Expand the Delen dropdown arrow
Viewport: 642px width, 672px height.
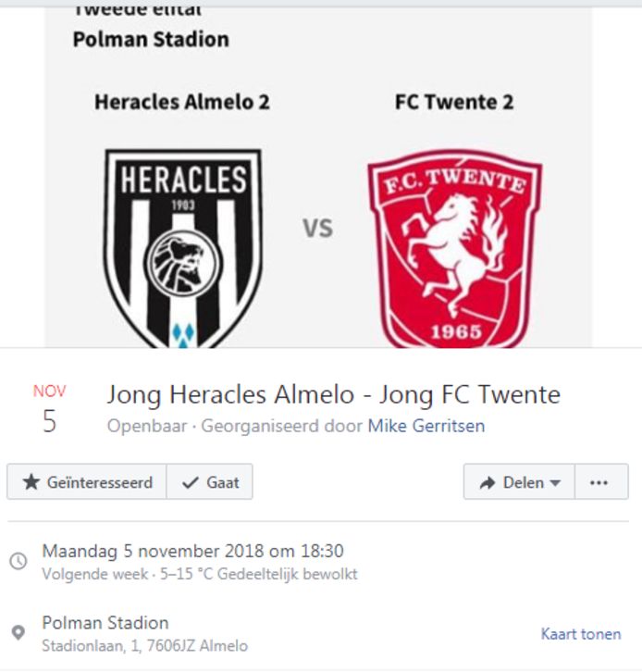click(x=555, y=483)
